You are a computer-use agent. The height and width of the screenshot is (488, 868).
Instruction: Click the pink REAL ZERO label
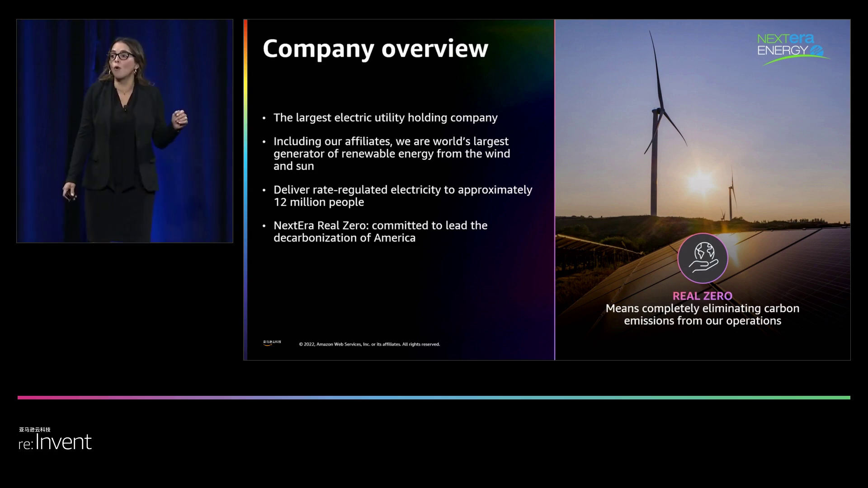click(x=702, y=296)
